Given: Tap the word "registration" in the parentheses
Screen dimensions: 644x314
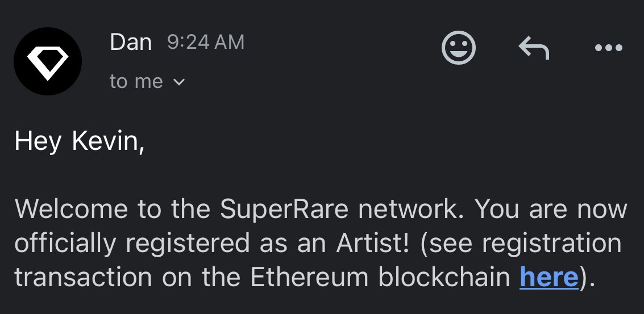Looking at the screenshot, I should pyautogui.click(x=551, y=244).
